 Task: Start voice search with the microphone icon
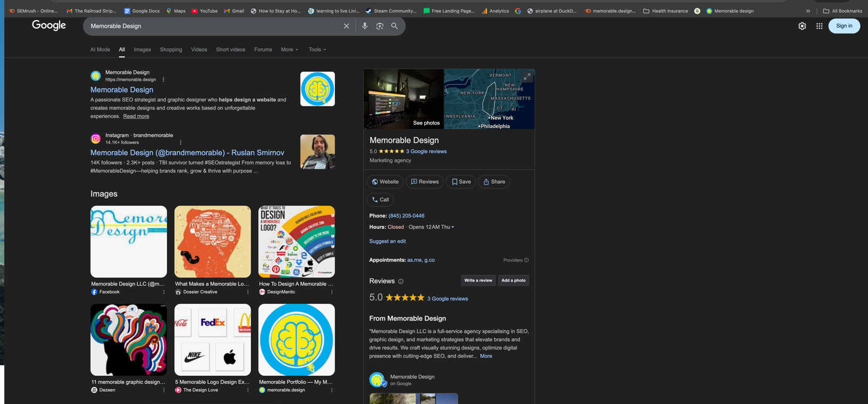(365, 26)
